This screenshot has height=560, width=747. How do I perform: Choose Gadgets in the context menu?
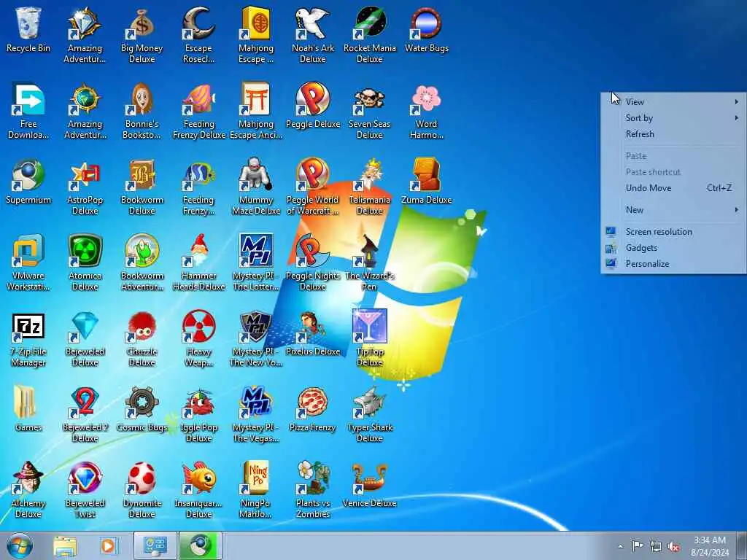pyautogui.click(x=673, y=248)
